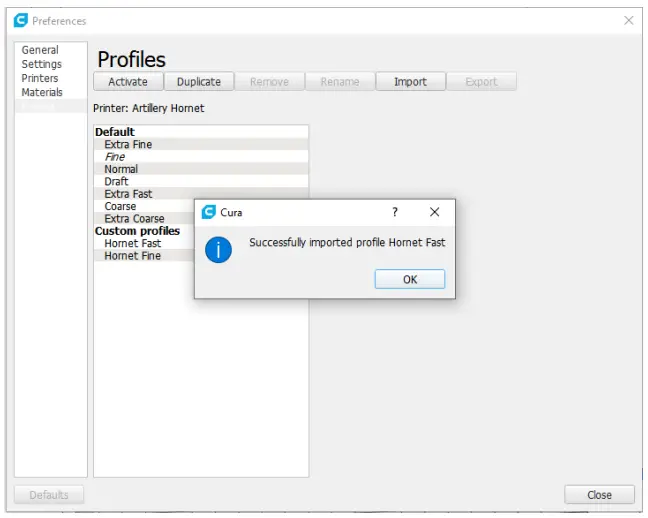648x518 pixels.
Task: Select the Hornet Fine custom profile
Action: click(132, 255)
